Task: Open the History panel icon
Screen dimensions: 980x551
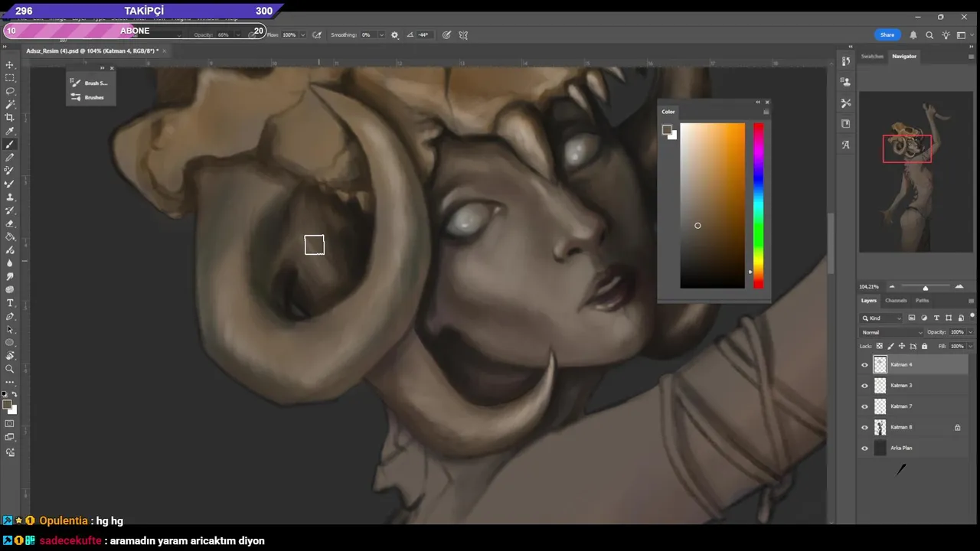Action: [846, 61]
